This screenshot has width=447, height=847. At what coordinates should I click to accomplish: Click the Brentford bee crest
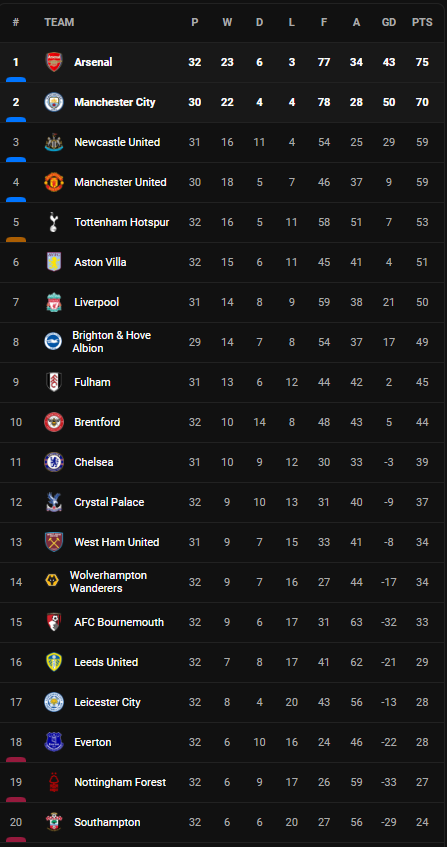pos(54,422)
